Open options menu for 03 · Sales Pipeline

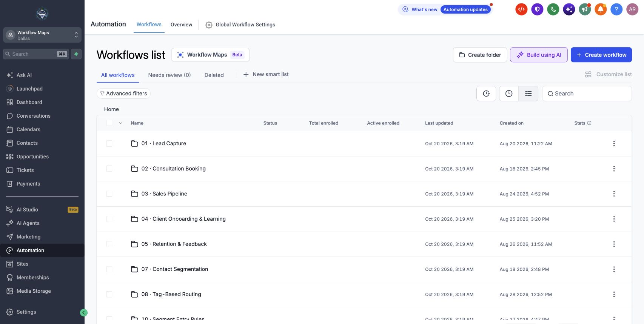pos(614,194)
